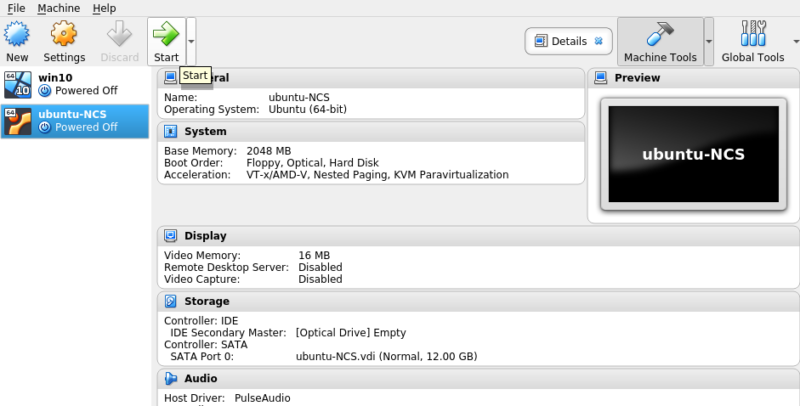The height and width of the screenshot is (406, 800).
Task: Click the General section monitor icon
Action: (x=170, y=78)
